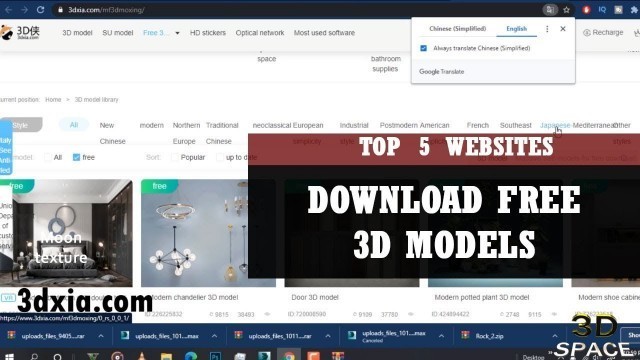Bookmark this page with the star icon
The height and width of the screenshot is (360, 640).
(566, 10)
